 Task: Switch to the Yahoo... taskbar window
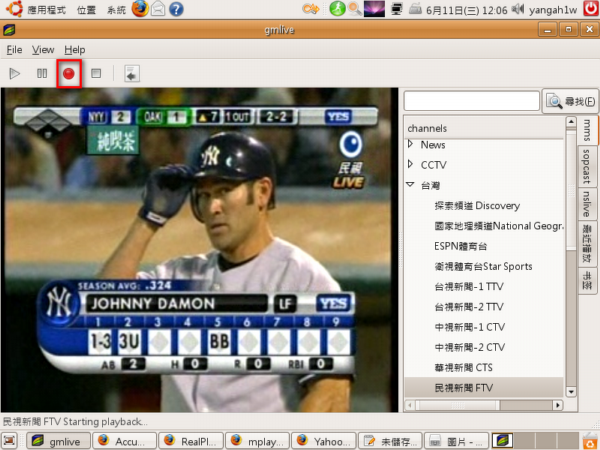(324, 441)
